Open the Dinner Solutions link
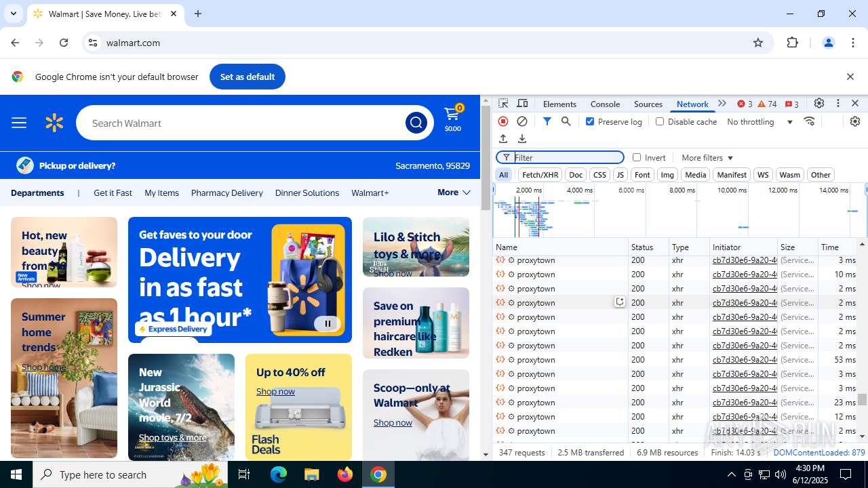This screenshot has width=868, height=488. 307,192
